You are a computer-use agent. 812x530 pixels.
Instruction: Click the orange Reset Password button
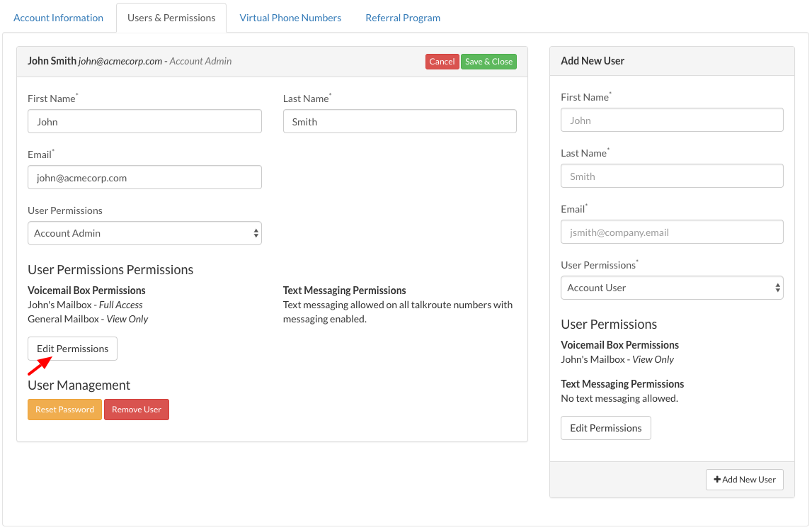tap(64, 410)
